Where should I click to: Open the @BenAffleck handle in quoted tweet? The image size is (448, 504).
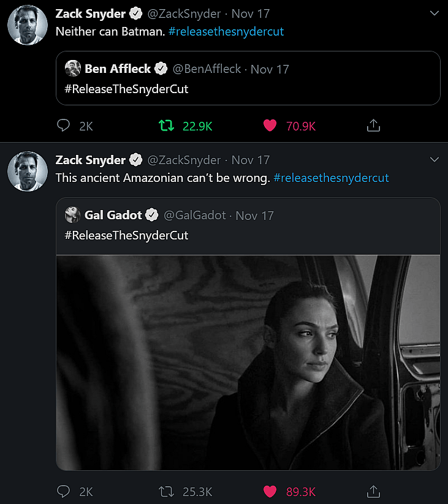click(207, 69)
